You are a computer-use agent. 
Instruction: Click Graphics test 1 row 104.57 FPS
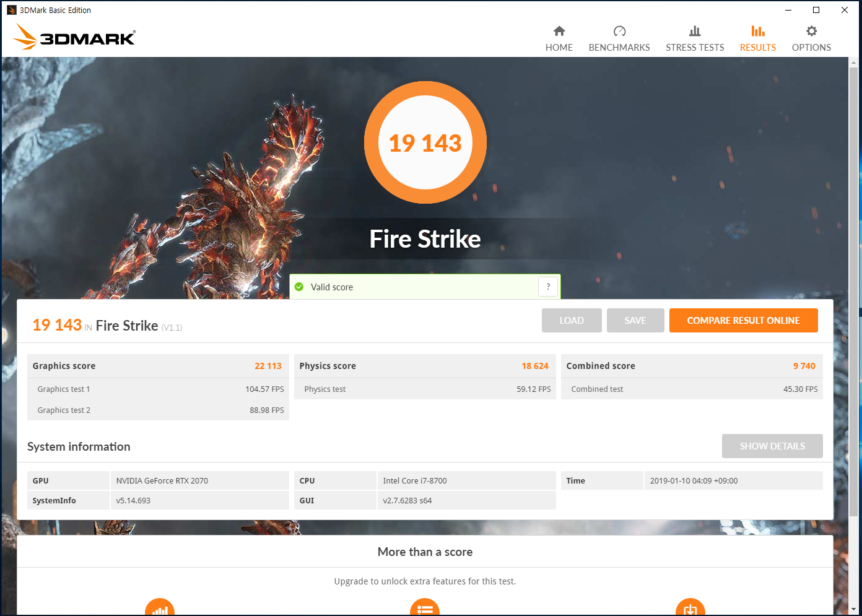tap(159, 389)
